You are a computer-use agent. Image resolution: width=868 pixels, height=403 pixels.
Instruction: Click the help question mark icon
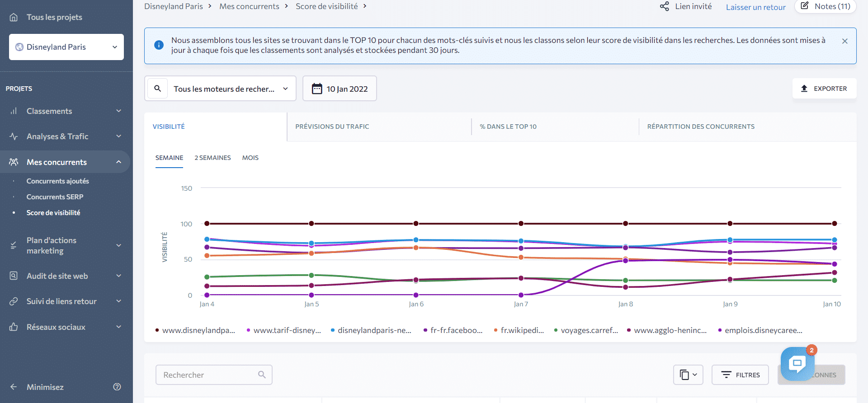tap(117, 387)
